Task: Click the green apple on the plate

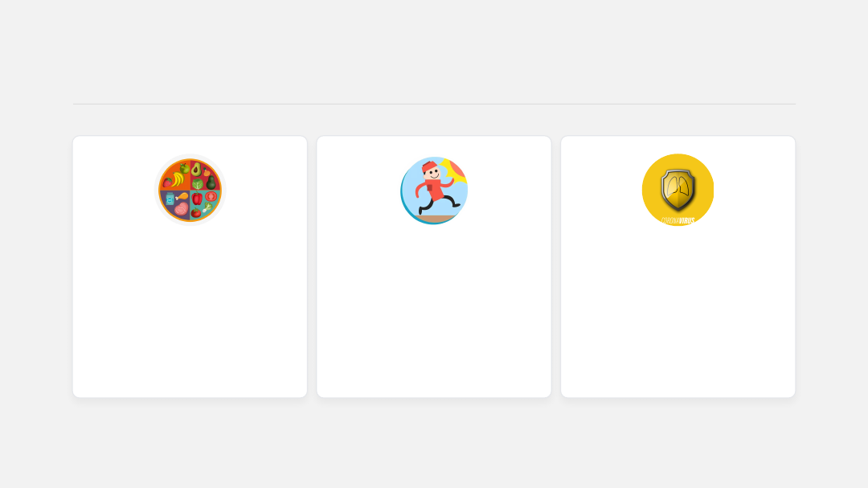Action: 184,168
